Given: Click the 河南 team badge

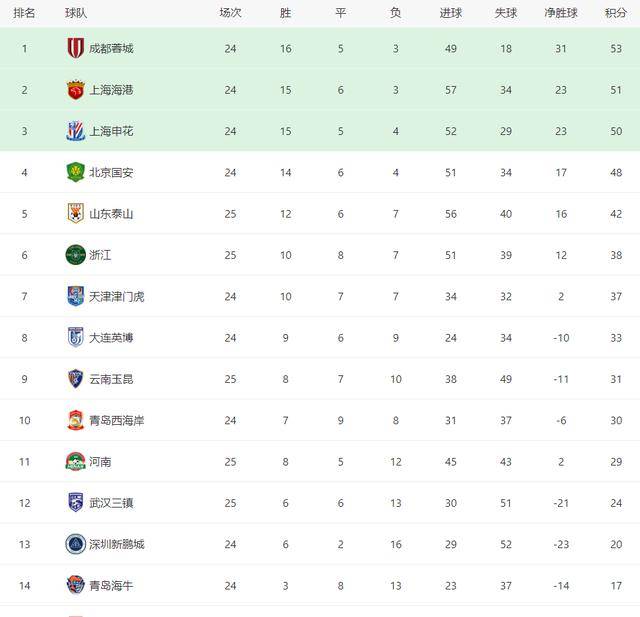Looking at the screenshot, I should 76,461.
